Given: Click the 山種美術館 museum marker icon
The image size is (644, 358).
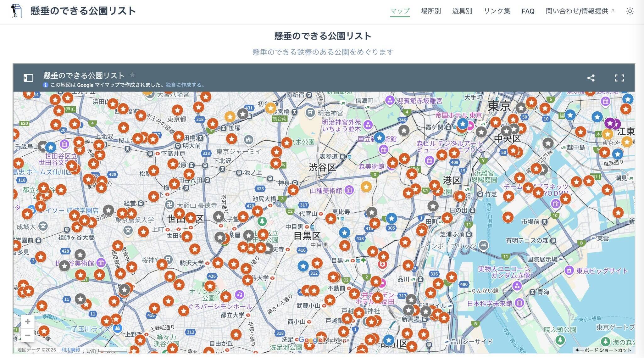Looking at the screenshot, I should (x=349, y=190).
